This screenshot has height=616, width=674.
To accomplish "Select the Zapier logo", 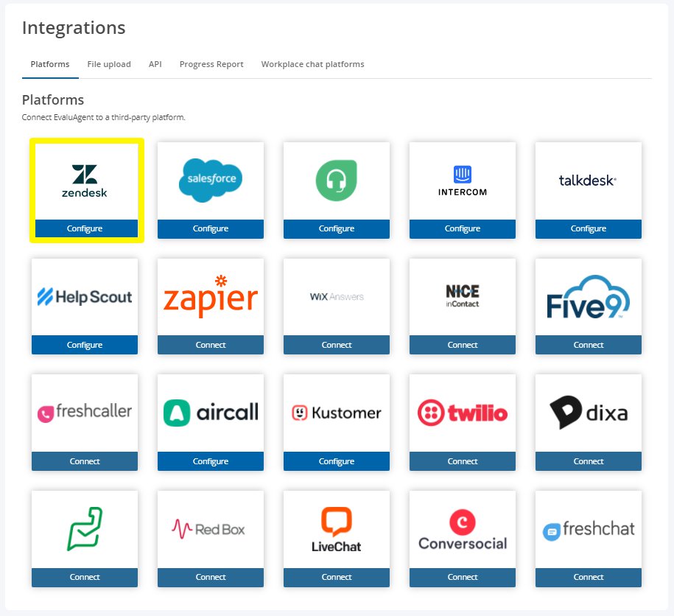I will 211,297.
